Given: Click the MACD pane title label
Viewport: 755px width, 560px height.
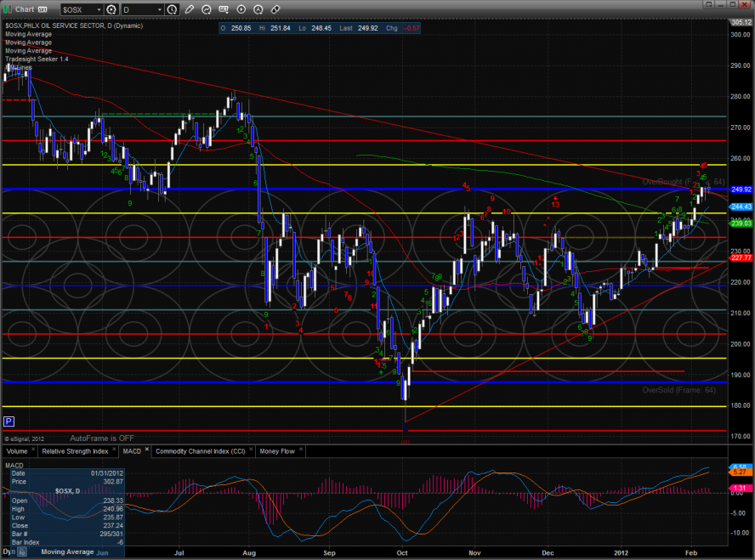Looking at the screenshot, I should pyautogui.click(x=14, y=465).
